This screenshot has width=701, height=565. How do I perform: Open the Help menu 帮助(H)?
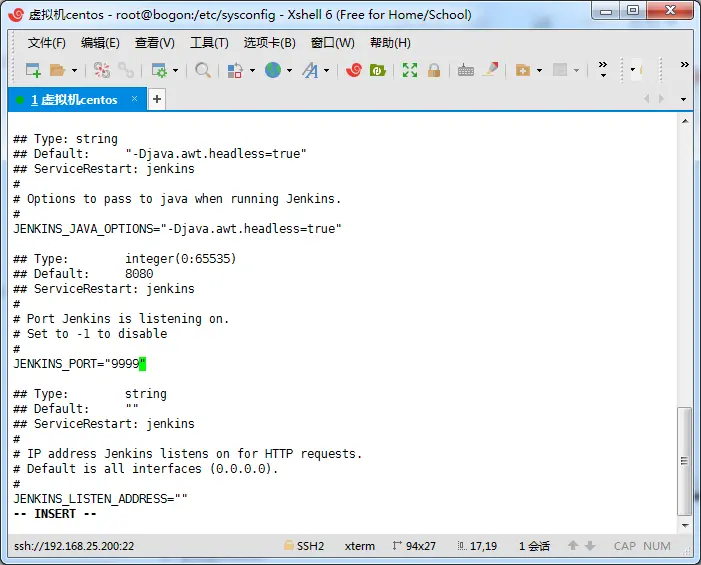pos(390,43)
